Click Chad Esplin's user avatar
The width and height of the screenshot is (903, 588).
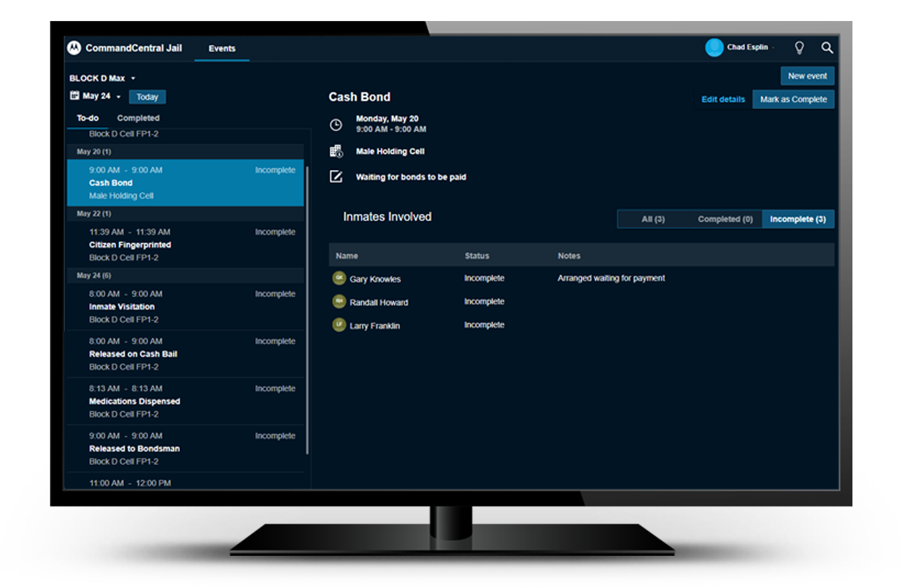click(714, 47)
